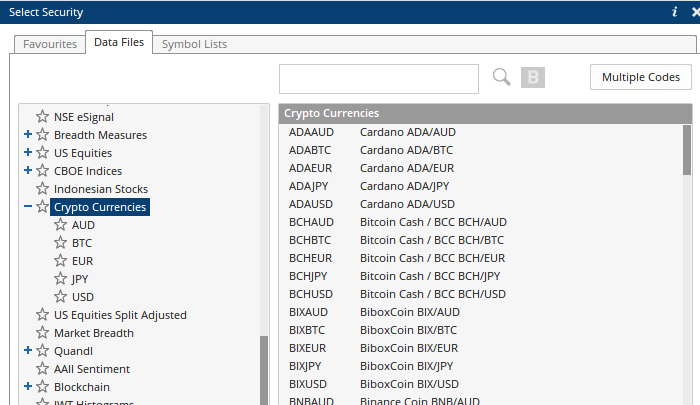Star the AAII Sentiment entry
The width and height of the screenshot is (700, 405).
42,368
